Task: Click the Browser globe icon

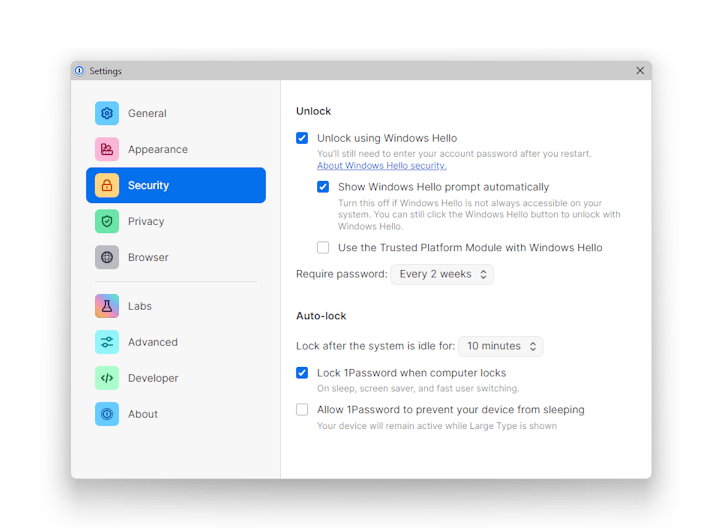Action: click(x=107, y=257)
